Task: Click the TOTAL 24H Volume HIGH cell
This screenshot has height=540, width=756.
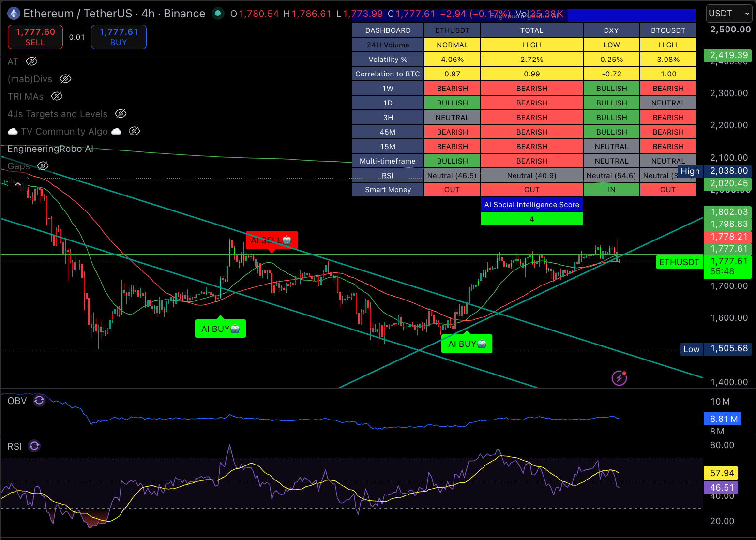Action: [x=532, y=45]
